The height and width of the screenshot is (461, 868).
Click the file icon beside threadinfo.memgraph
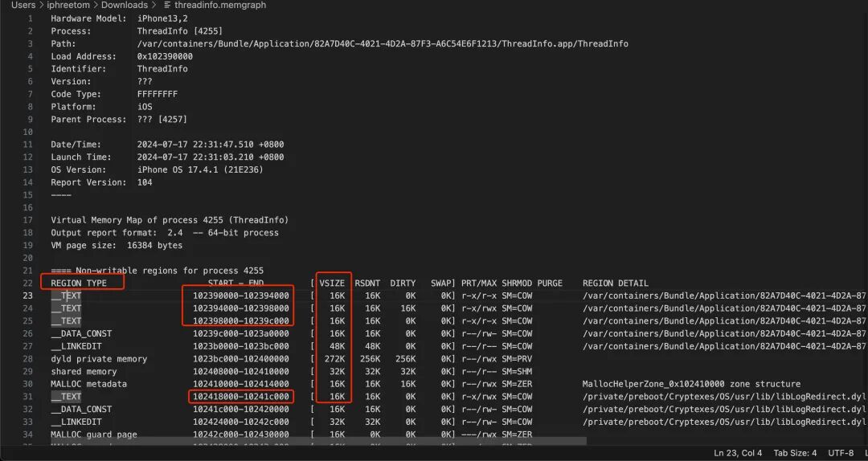point(168,5)
